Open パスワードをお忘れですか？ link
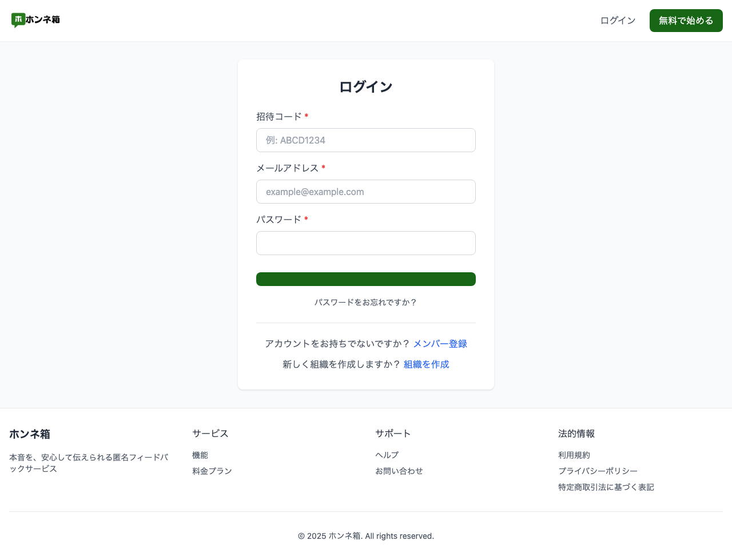Image resolution: width=732 pixels, height=560 pixels. [x=365, y=303]
